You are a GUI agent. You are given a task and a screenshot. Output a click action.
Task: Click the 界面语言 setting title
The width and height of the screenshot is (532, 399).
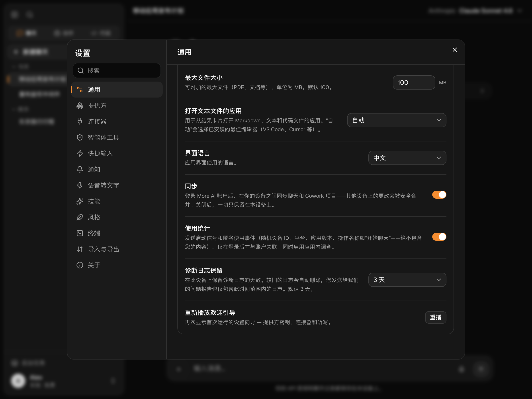[x=197, y=153]
